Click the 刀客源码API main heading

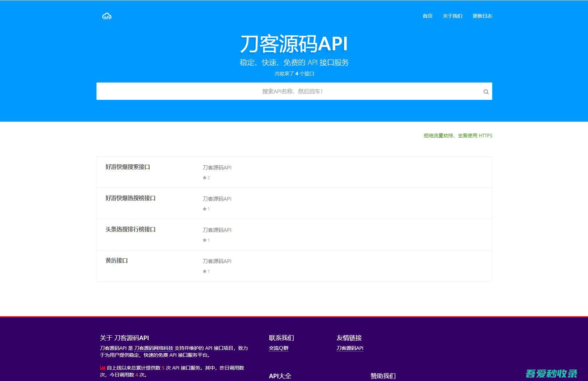pos(294,44)
